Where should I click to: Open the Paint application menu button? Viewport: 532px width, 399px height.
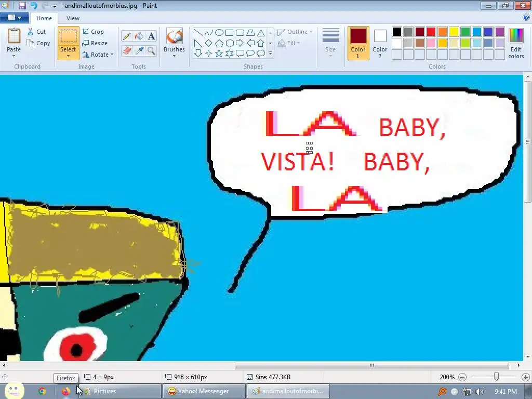pyautogui.click(x=14, y=18)
